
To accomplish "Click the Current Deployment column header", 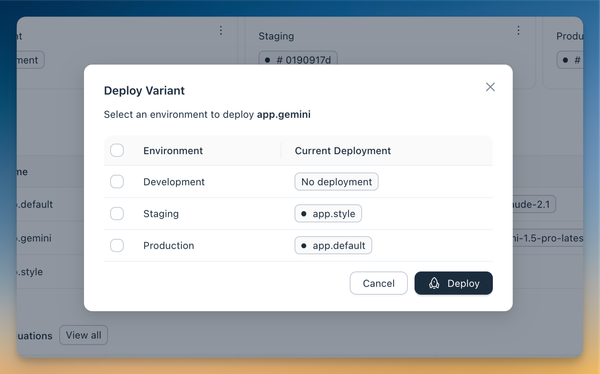I will [343, 151].
